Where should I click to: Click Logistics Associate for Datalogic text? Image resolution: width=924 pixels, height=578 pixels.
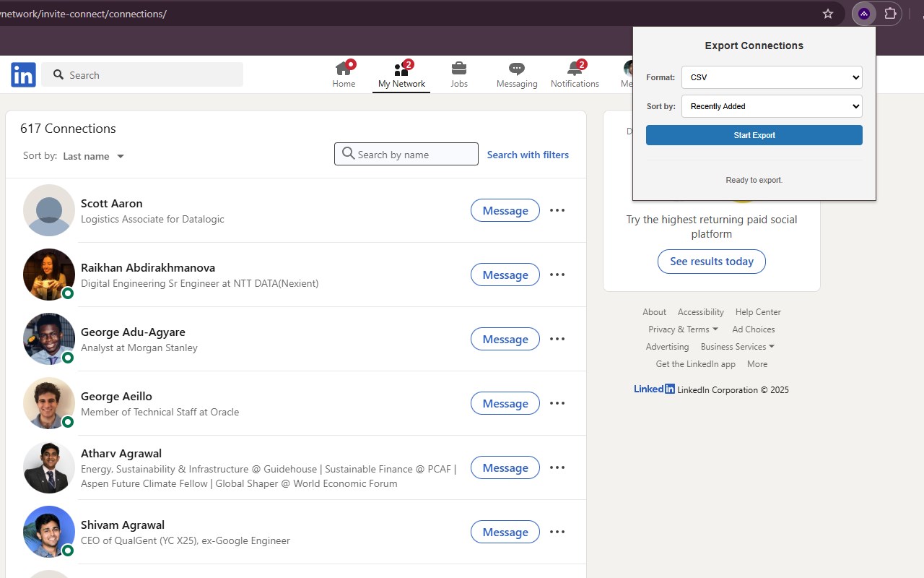point(152,219)
